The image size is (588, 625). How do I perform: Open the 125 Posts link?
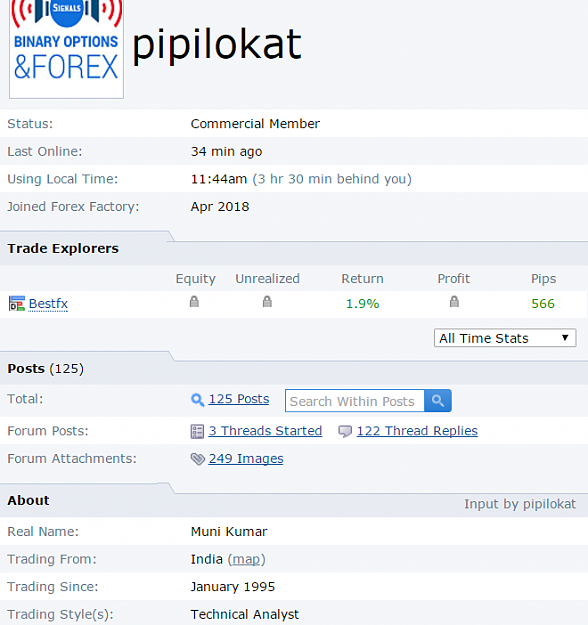[x=239, y=399]
